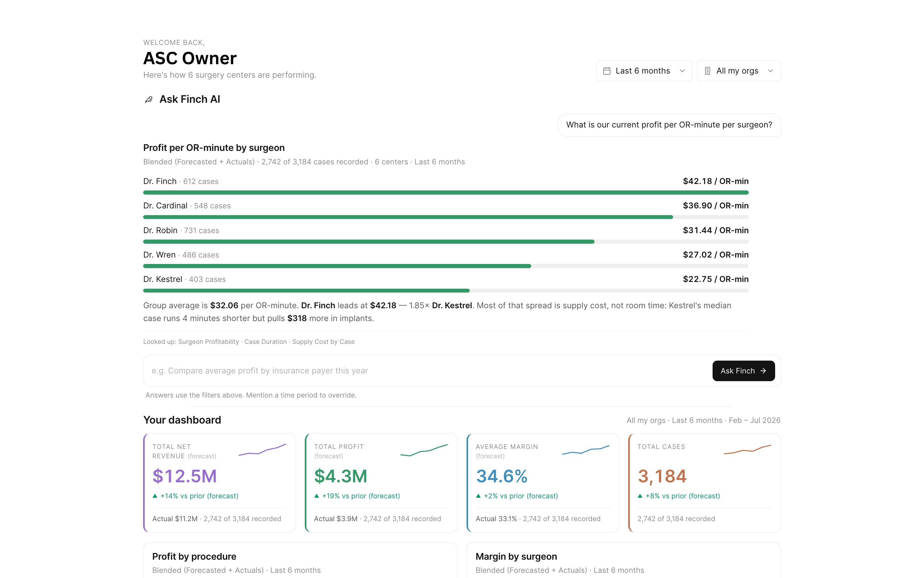
Task: Click the 34.6% average margin figure
Action: (502, 476)
